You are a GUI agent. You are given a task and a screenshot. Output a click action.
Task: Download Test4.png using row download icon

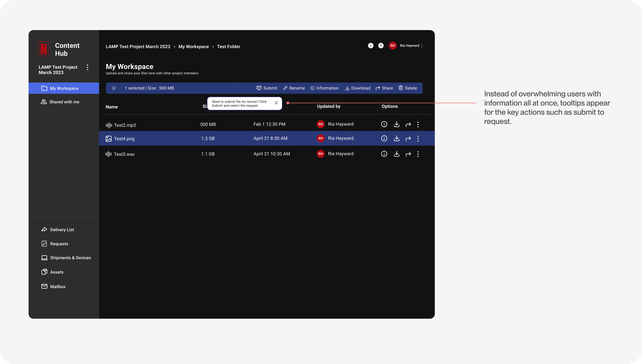tap(397, 139)
